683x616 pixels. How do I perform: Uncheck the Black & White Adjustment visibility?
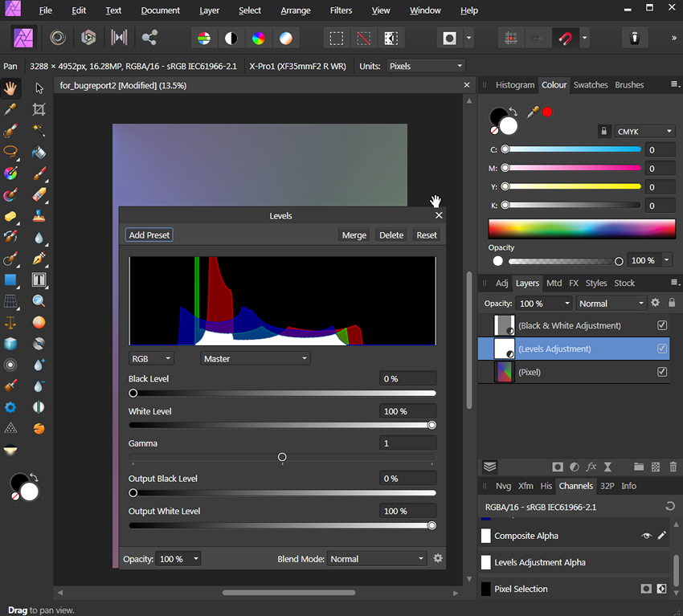coord(662,325)
